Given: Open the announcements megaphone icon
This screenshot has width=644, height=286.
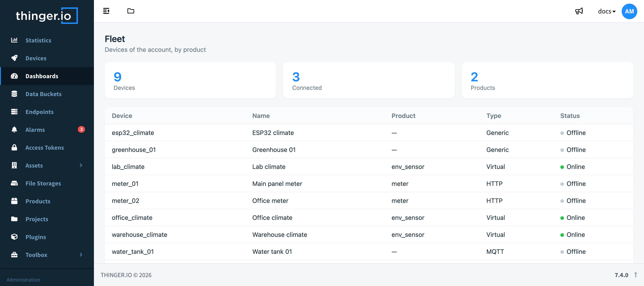Looking at the screenshot, I should (x=579, y=11).
